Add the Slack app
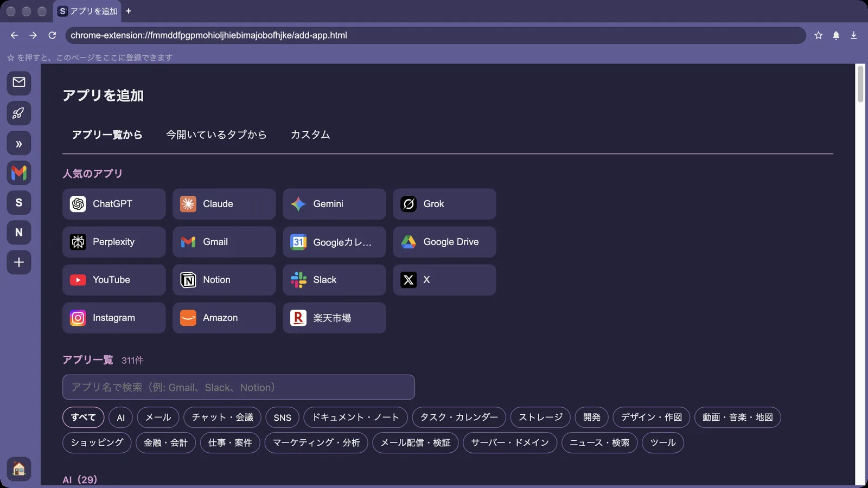868x488 pixels. (x=334, y=280)
